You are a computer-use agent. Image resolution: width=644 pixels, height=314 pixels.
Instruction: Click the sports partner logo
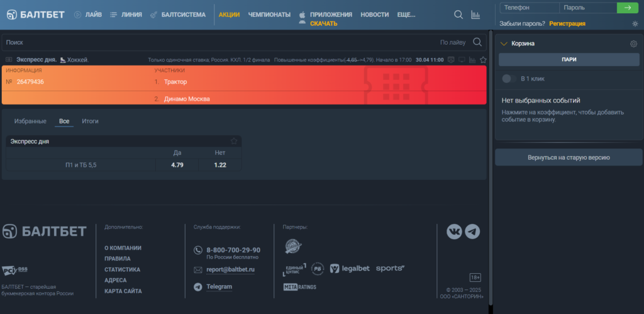click(x=390, y=269)
